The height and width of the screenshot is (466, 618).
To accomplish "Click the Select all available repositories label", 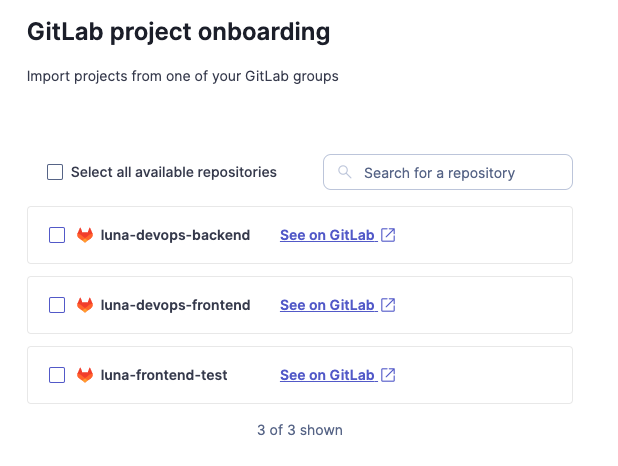I will pyautogui.click(x=173, y=172).
